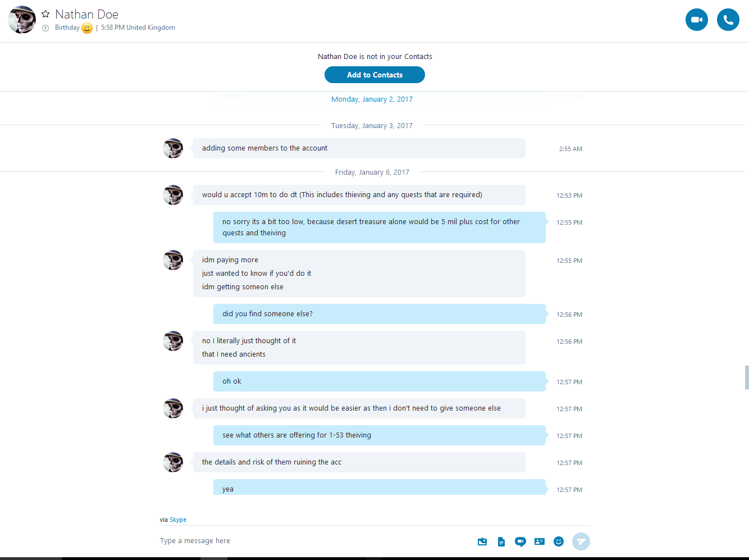Open the emoticon picker smiley
Screen dimensions: 749x560
[559, 541]
